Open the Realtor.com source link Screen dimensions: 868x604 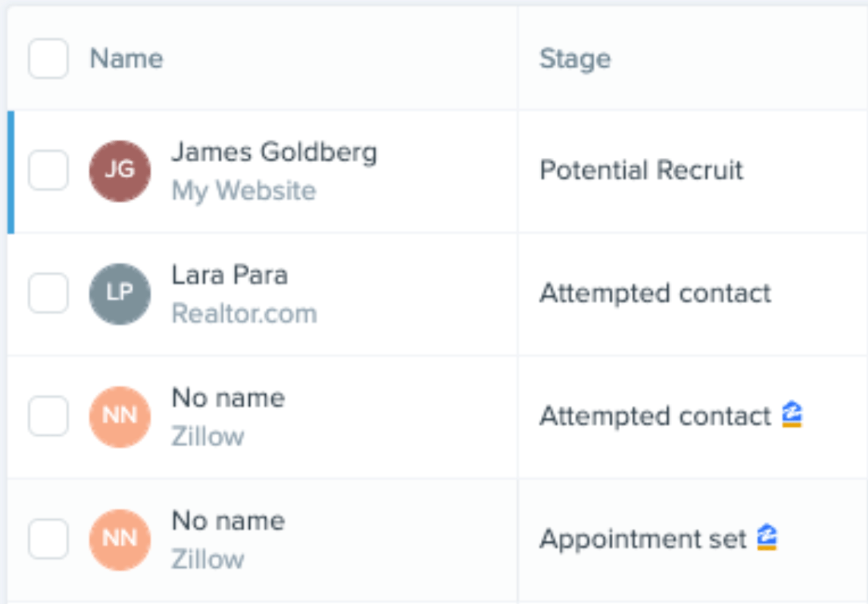coord(245,313)
